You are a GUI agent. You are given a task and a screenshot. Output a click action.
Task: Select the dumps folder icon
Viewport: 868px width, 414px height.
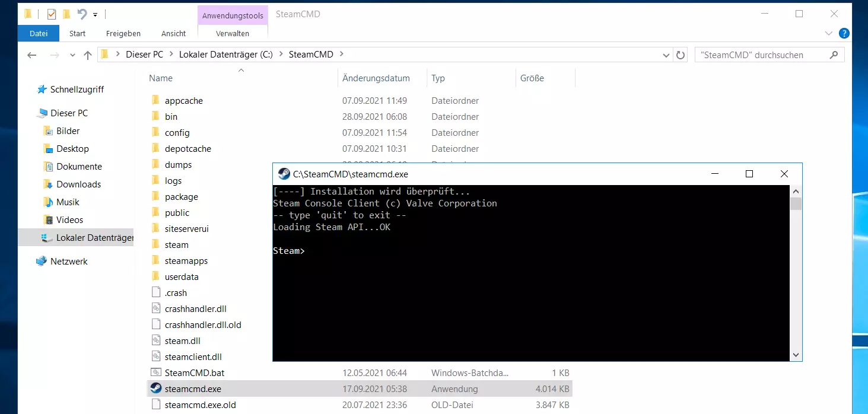point(155,164)
